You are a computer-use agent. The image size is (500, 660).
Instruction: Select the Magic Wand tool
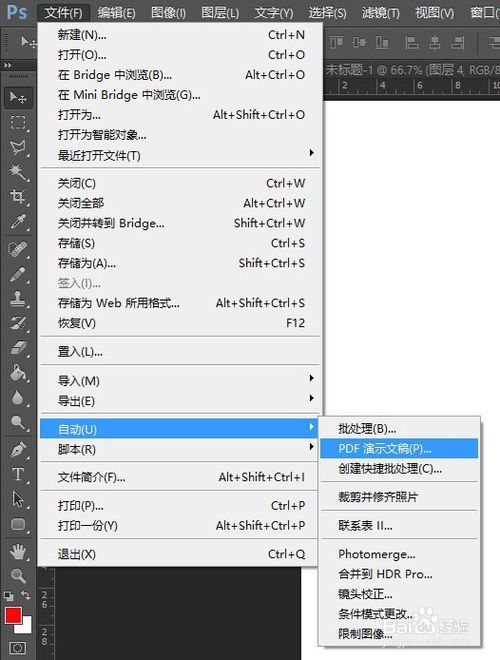(18, 171)
